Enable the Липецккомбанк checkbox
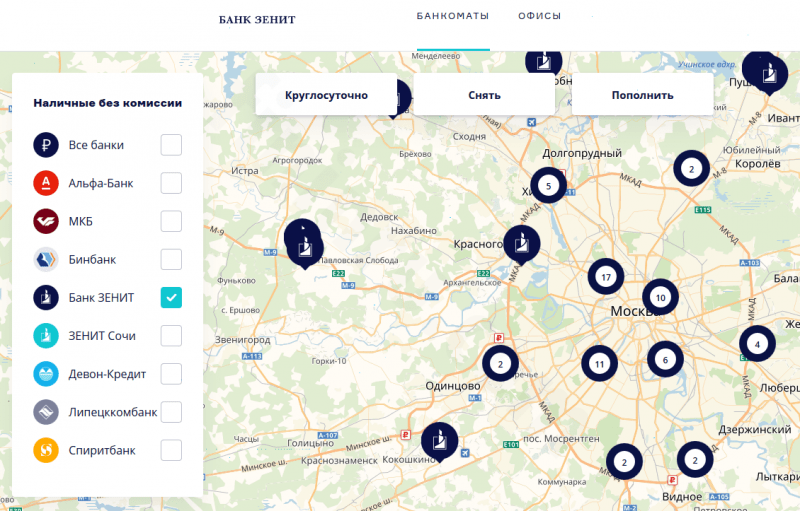Image resolution: width=800 pixels, height=511 pixels. coord(171,412)
